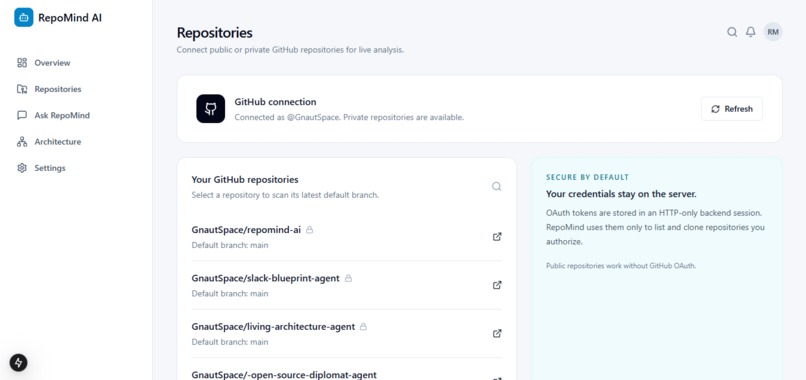Click the 'Your GitHub repositories' heading
This screenshot has width=806, height=380.
pos(245,179)
